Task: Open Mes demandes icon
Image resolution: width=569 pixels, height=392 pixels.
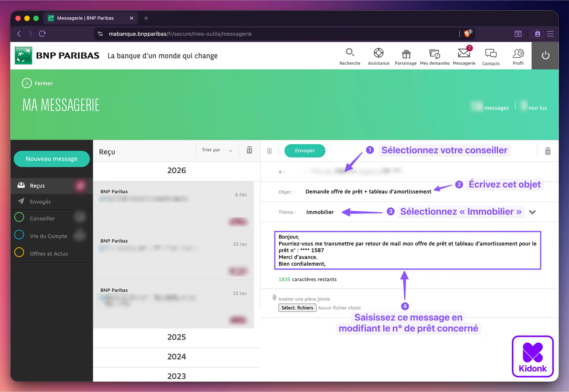Action: [435, 54]
